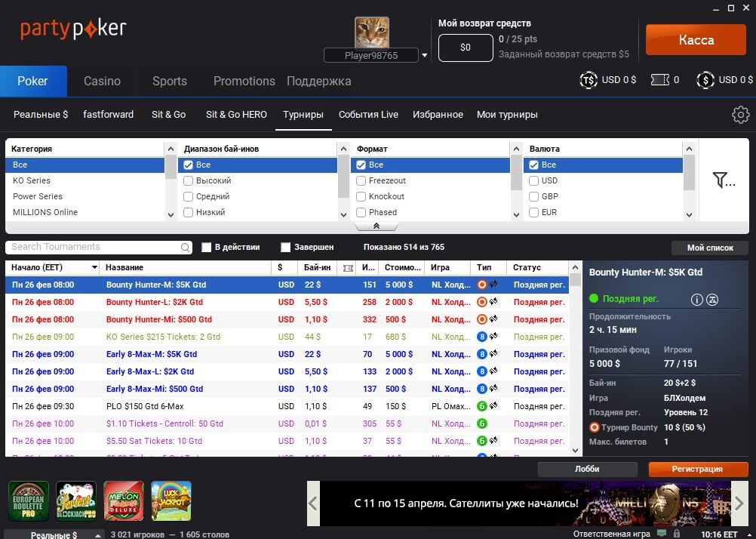This screenshot has height=539, width=756.
Task: Go to next promo banner with right arrow
Action: click(x=739, y=504)
